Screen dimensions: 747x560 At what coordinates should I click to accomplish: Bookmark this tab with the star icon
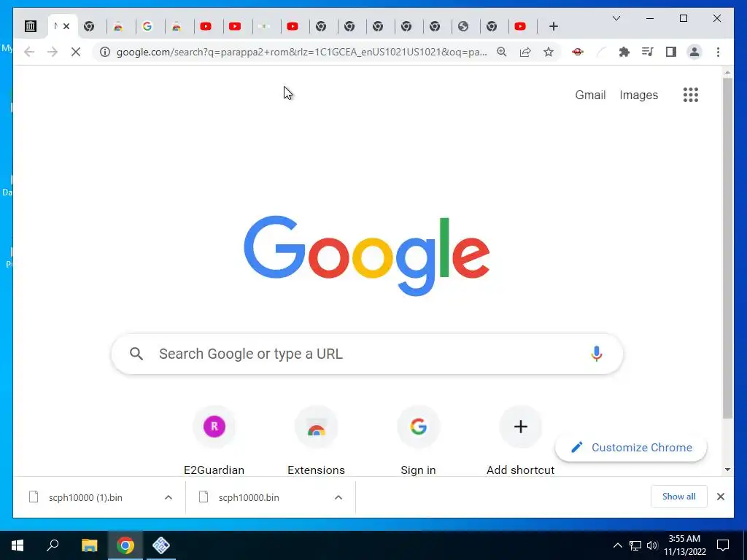pos(549,52)
